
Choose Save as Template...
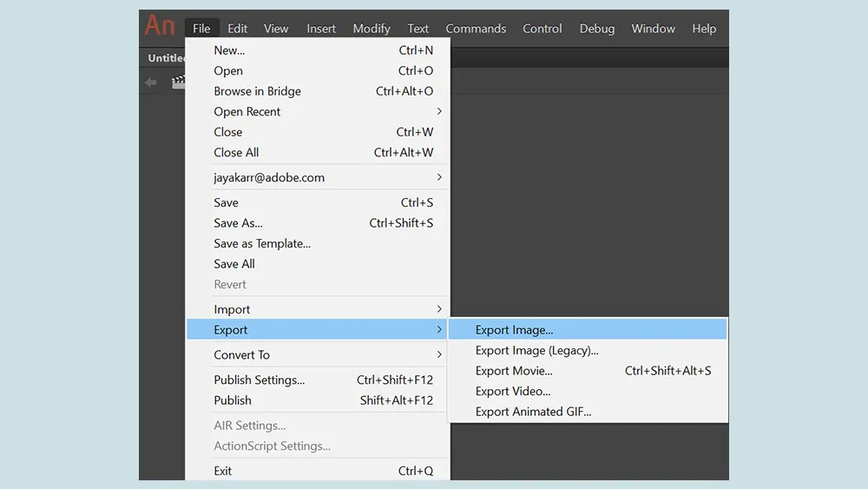coord(319,244)
